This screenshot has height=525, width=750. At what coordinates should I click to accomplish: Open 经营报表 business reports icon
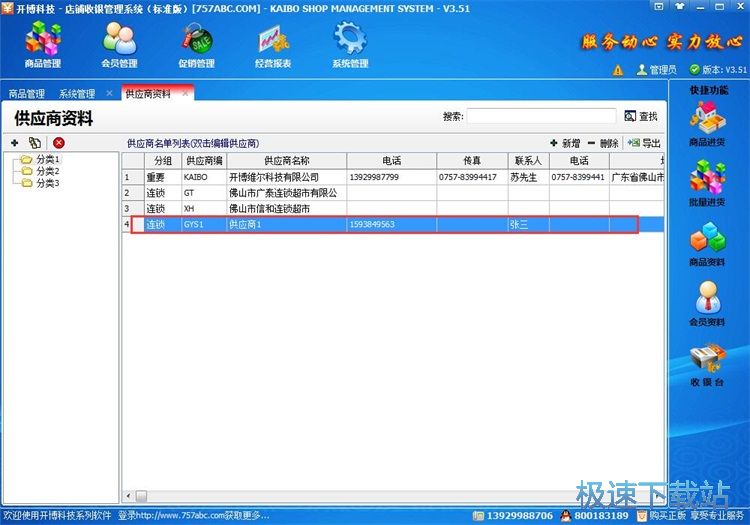pos(273,44)
